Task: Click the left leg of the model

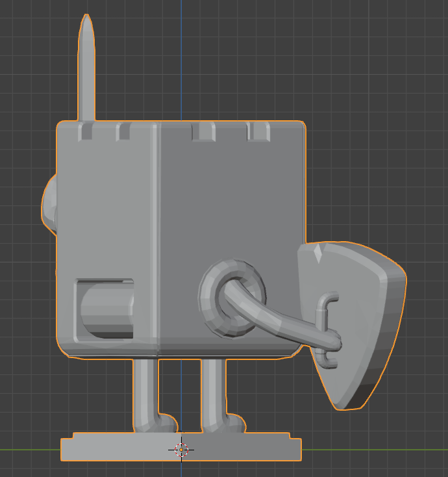Action: 145,390
